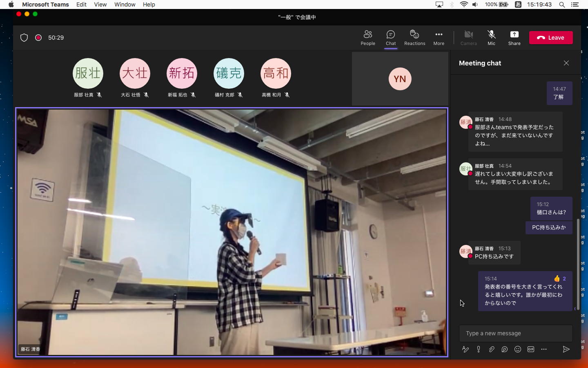Click the format text icon in chat
Viewport: 588px width, 368px height.
pos(465,349)
